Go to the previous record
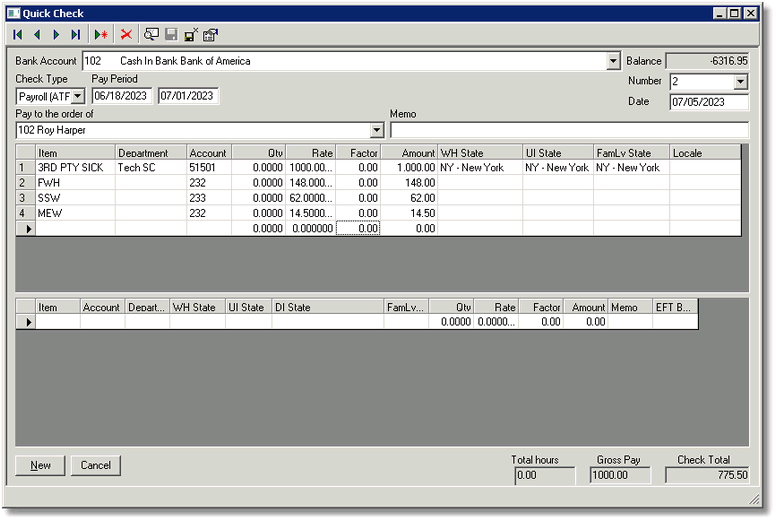776x521 pixels. coord(37,35)
